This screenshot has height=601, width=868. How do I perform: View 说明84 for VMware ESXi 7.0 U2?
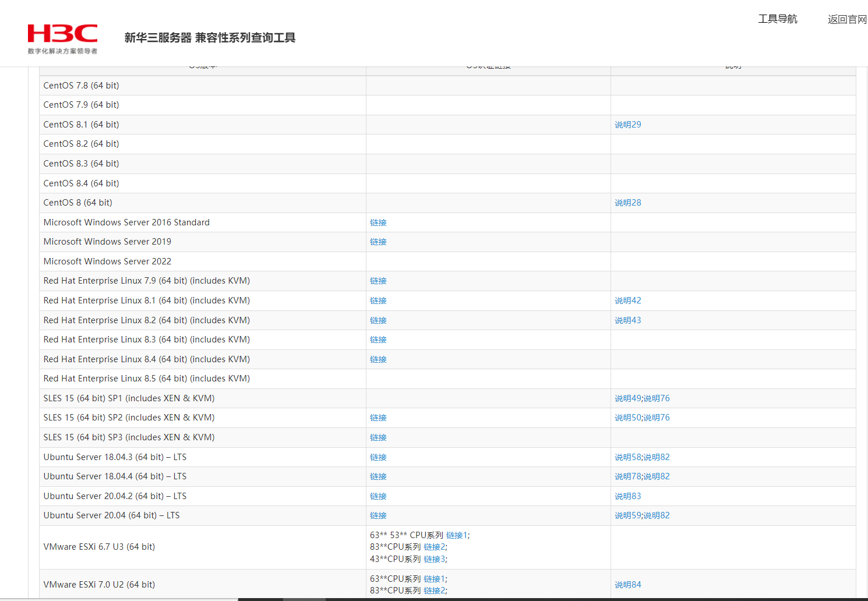[x=628, y=585]
